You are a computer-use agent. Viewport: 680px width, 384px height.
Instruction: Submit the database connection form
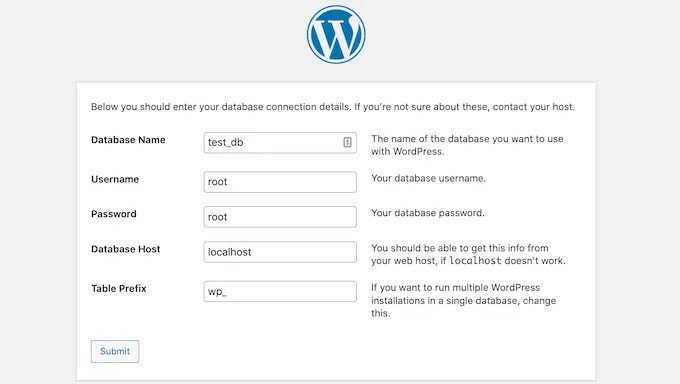point(115,351)
